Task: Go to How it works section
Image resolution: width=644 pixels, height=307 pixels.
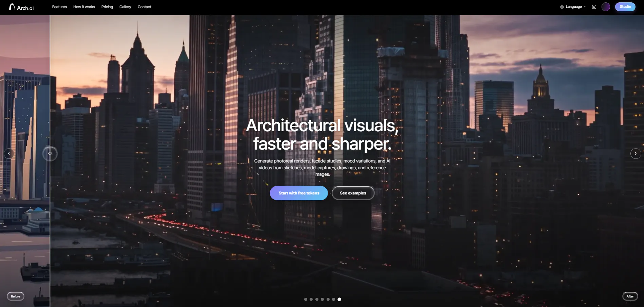Action: click(84, 7)
